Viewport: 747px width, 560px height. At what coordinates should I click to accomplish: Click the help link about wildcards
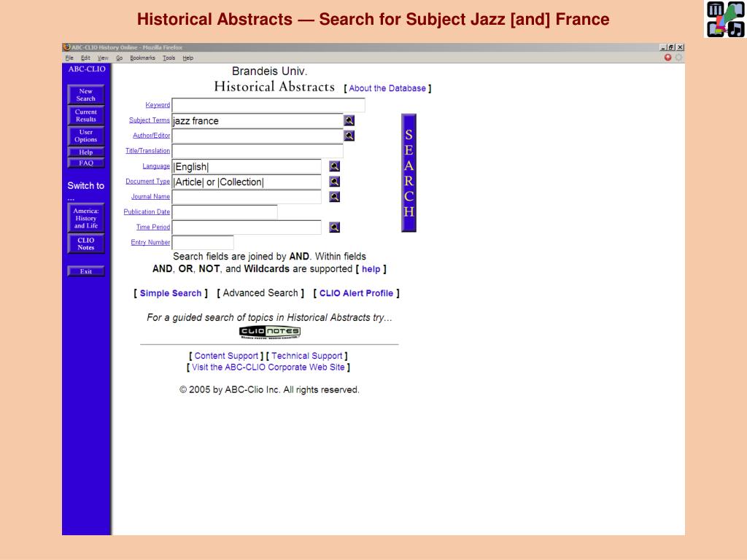pos(371,269)
